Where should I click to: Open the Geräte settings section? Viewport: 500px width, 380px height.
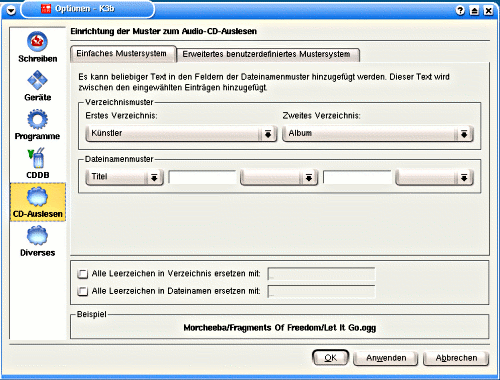click(37, 86)
